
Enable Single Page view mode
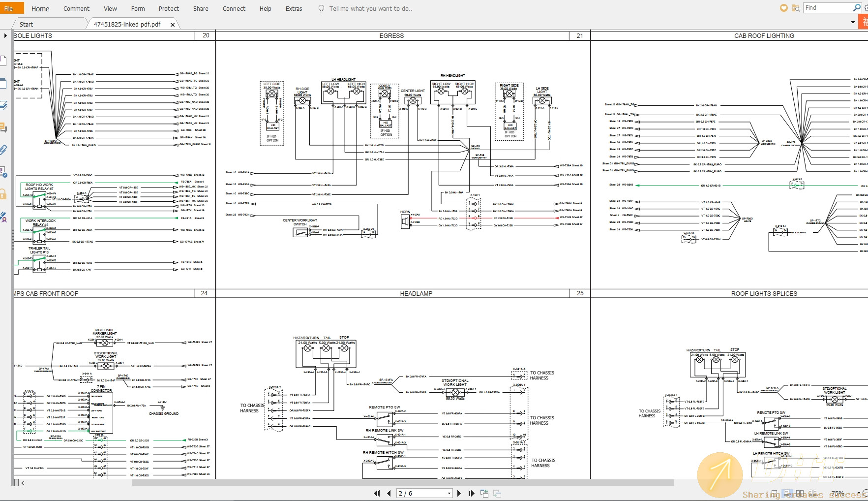pyautogui.click(x=775, y=493)
